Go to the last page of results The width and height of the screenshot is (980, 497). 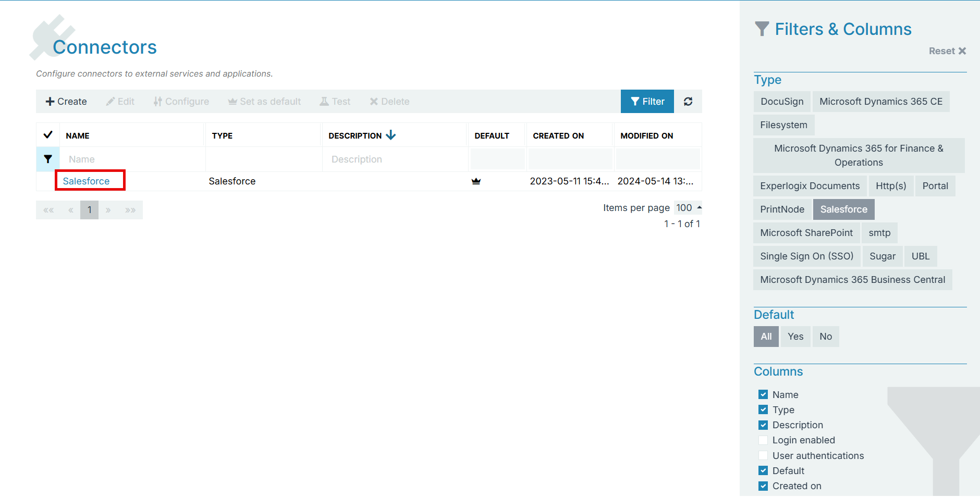click(x=130, y=210)
